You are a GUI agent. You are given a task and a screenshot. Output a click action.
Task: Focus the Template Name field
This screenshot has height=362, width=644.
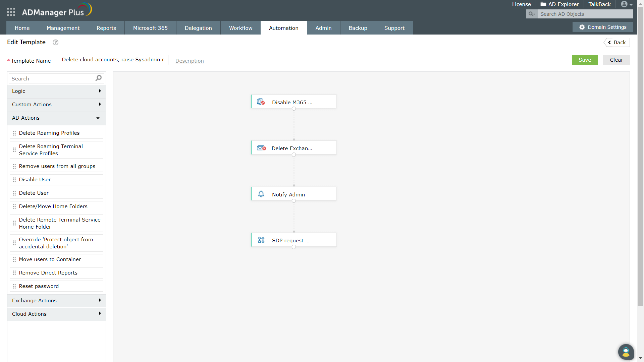tap(113, 60)
